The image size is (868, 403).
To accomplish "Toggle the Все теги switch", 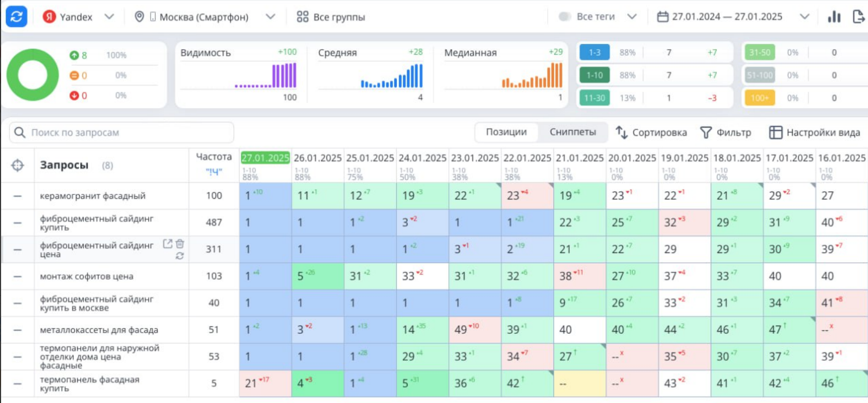I will 564,17.
